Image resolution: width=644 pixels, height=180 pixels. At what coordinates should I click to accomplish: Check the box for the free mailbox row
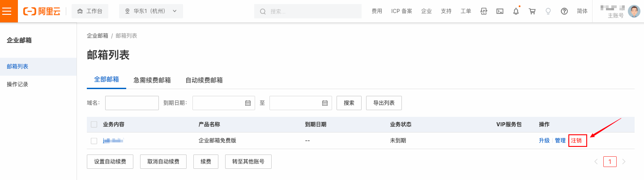click(x=94, y=141)
